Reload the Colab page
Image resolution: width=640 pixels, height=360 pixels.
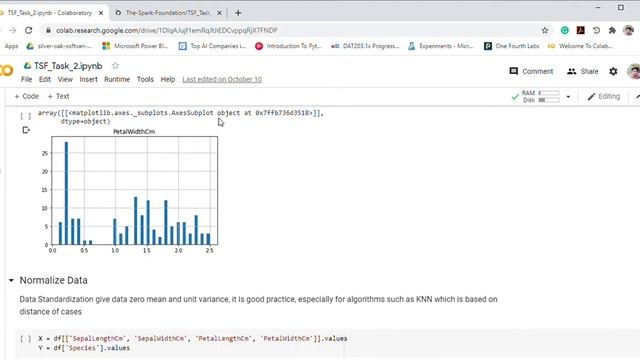click(29, 30)
